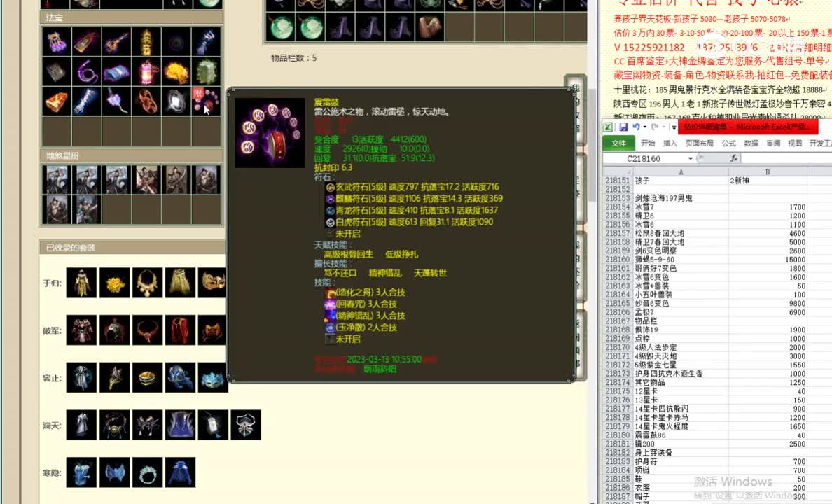832x504 pixels.
Task: Open the 页面布局 ribbon tab
Action: pyautogui.click(x=700, y=143)
